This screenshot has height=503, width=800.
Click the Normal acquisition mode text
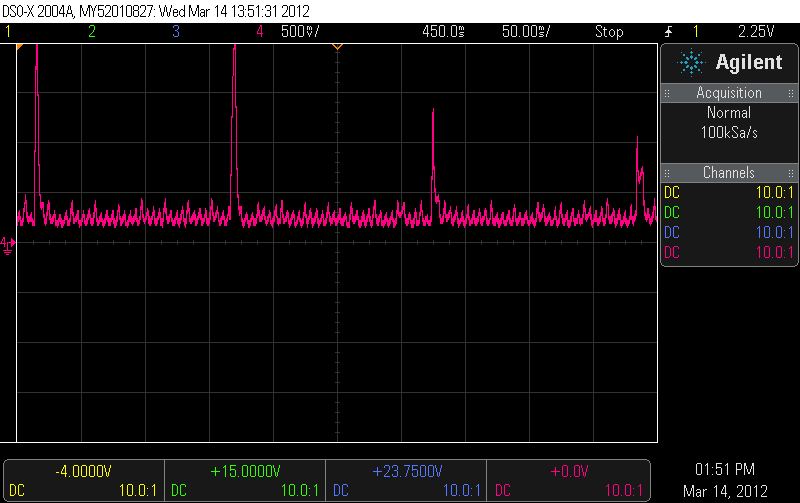[729, 113]
